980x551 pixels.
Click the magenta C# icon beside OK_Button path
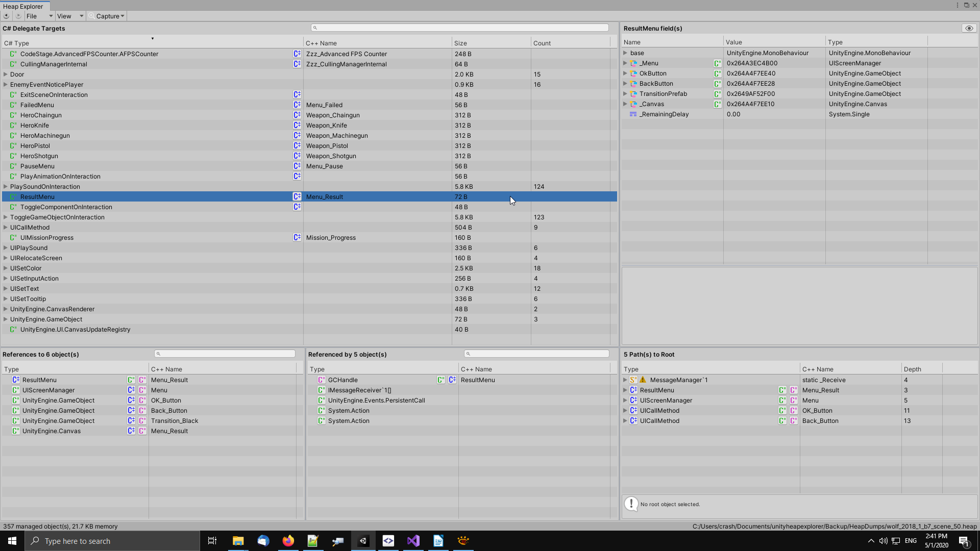coord(793,410)
